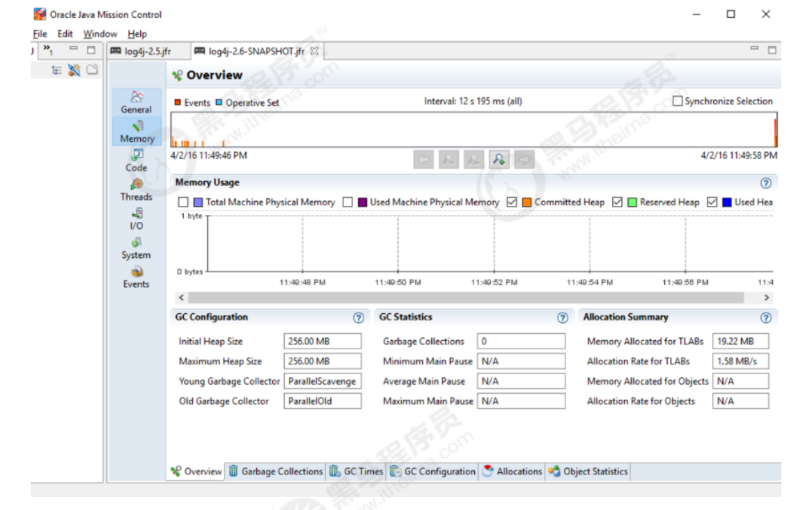Click the chart scrollbar right arrow
The height and width of the screenshot is (510, 812).
coord(767,298)
